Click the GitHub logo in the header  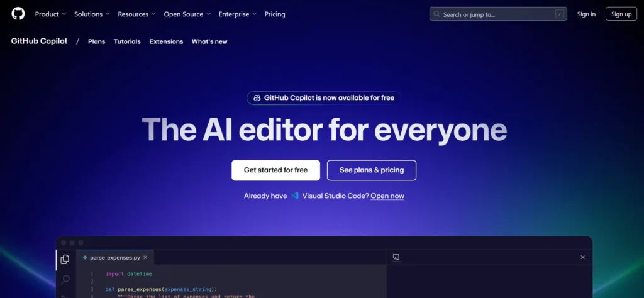pyautogui.click(x=18, y=14)
